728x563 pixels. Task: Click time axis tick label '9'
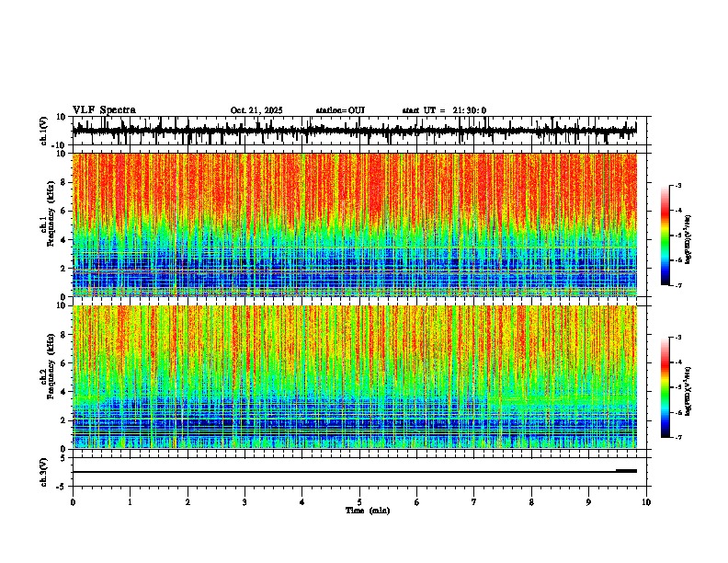(588, 502)
